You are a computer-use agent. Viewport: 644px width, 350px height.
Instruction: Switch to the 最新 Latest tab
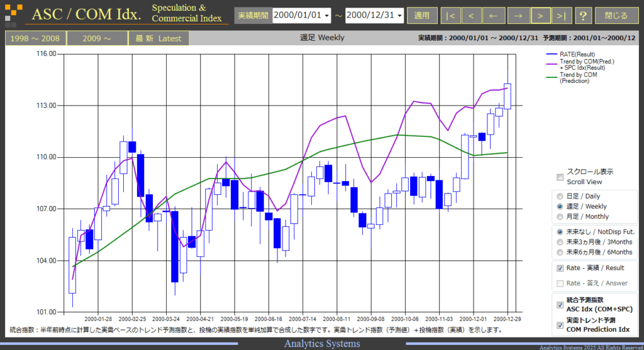[x=158, y=38]
